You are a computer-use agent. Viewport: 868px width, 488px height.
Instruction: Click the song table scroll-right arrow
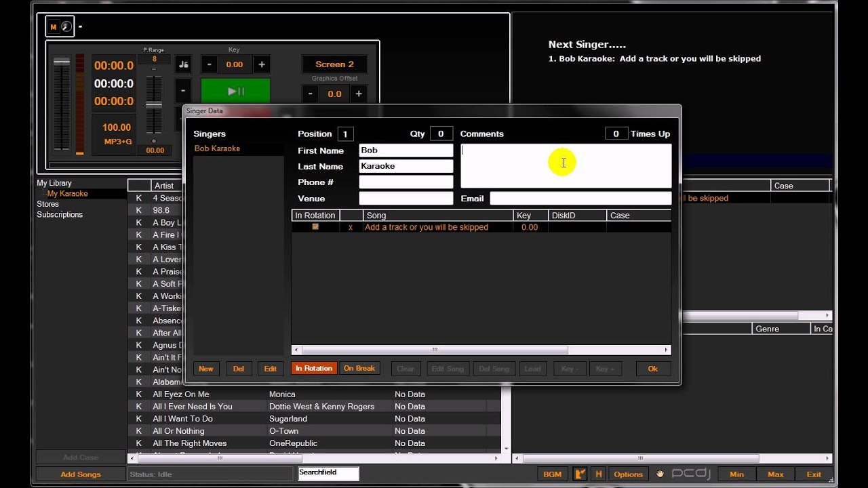click(x=667, y=350)
